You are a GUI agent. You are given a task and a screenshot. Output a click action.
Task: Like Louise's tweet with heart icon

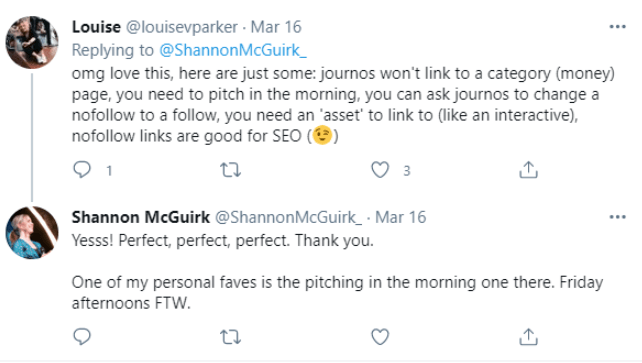tap(380, 169)
